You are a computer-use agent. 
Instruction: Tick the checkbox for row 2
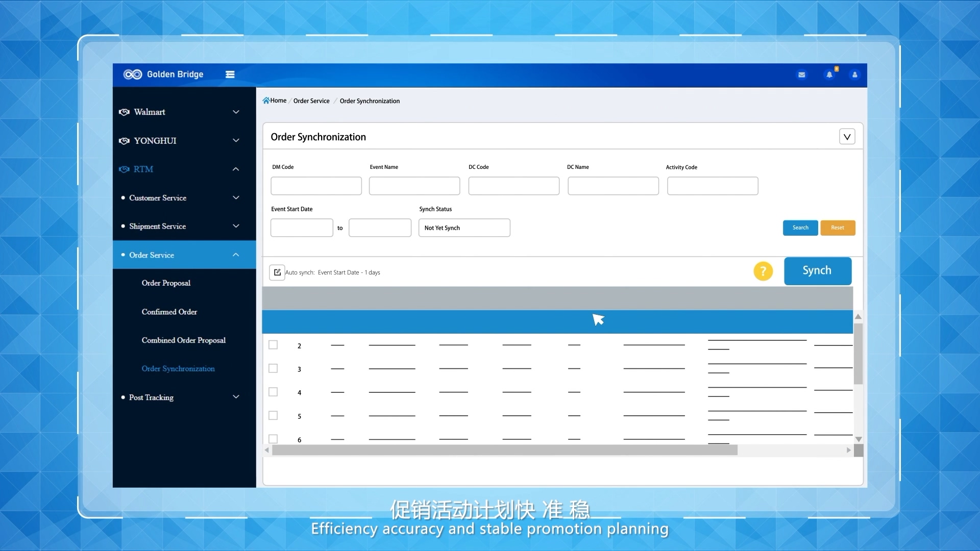coord(273,345)
